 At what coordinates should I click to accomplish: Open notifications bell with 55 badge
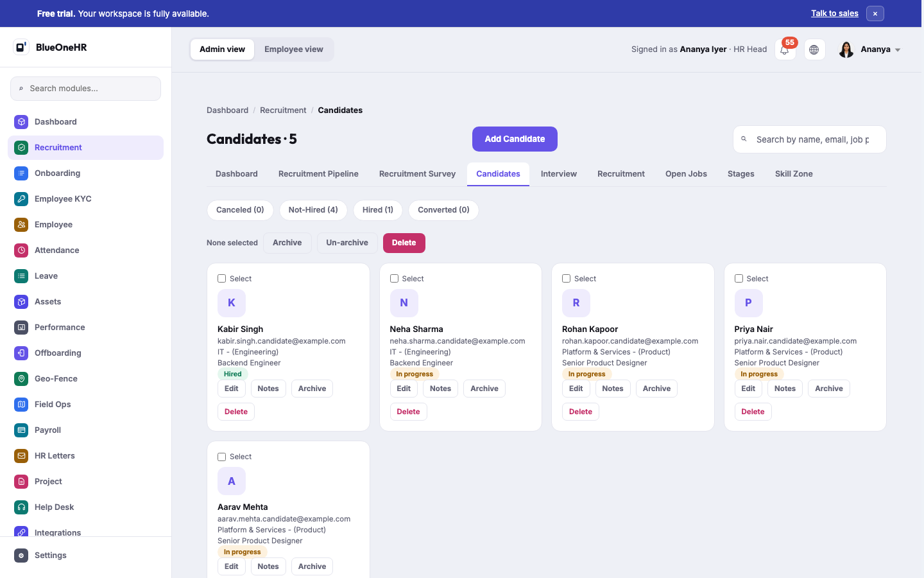coord(785,49)
